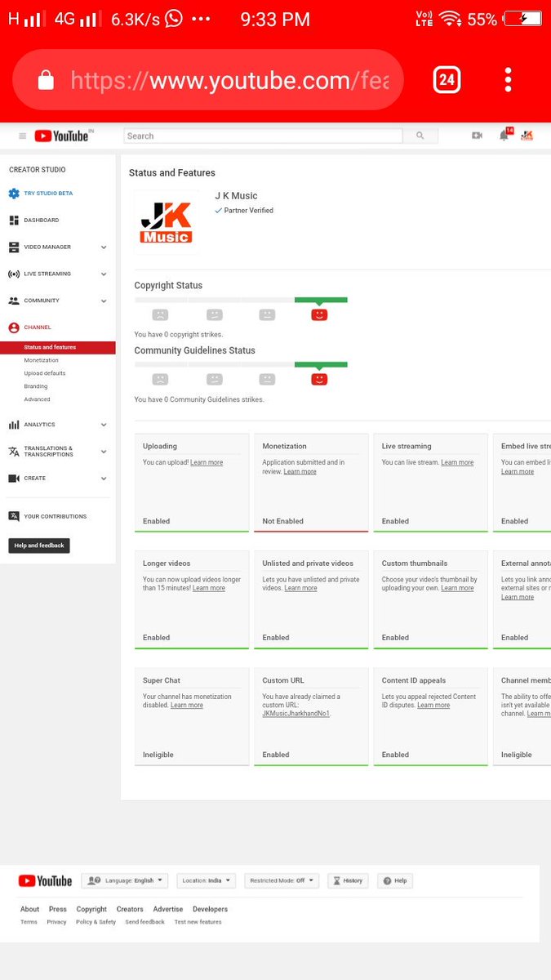Viewport: 551px width, 980px height.
Task: Tap the browser URL address bar
Action: click(x=208, y=79)
